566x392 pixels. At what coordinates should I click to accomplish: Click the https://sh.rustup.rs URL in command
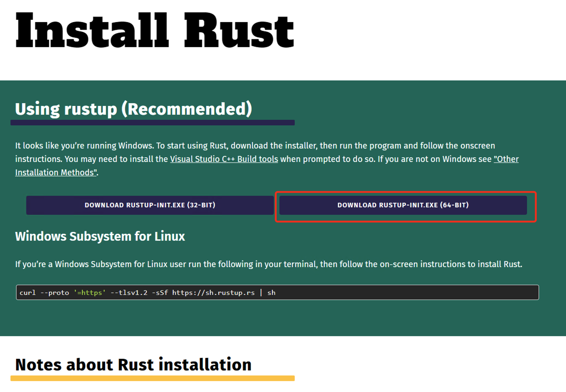click(x=213, y=293)
